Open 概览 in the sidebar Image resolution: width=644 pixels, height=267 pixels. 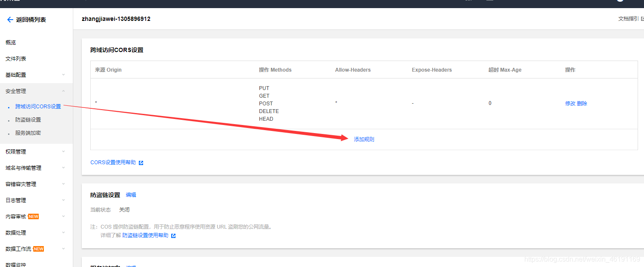(x=11, y=43)
